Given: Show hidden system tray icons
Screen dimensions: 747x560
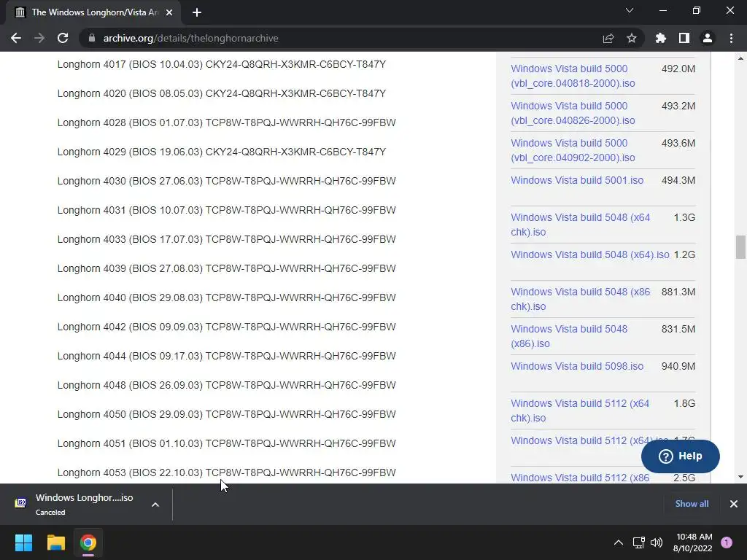Looking at the screenshot, I should (619, 542).
